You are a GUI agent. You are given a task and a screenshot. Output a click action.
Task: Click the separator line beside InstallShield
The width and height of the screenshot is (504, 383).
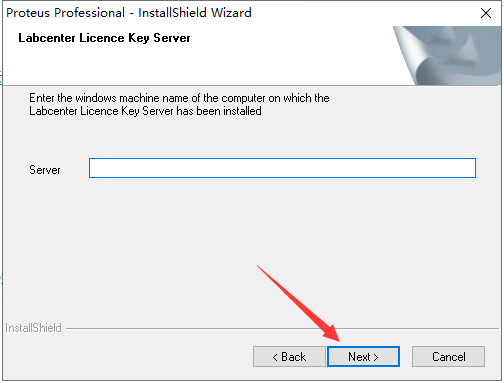(283, 328)
